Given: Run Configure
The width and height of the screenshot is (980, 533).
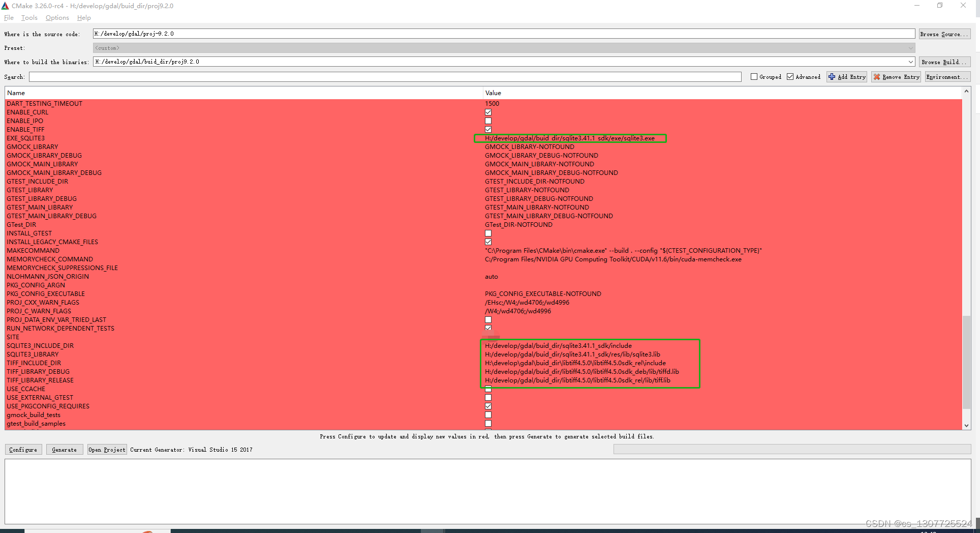Looking at the screenshot, I should point(23,450).
